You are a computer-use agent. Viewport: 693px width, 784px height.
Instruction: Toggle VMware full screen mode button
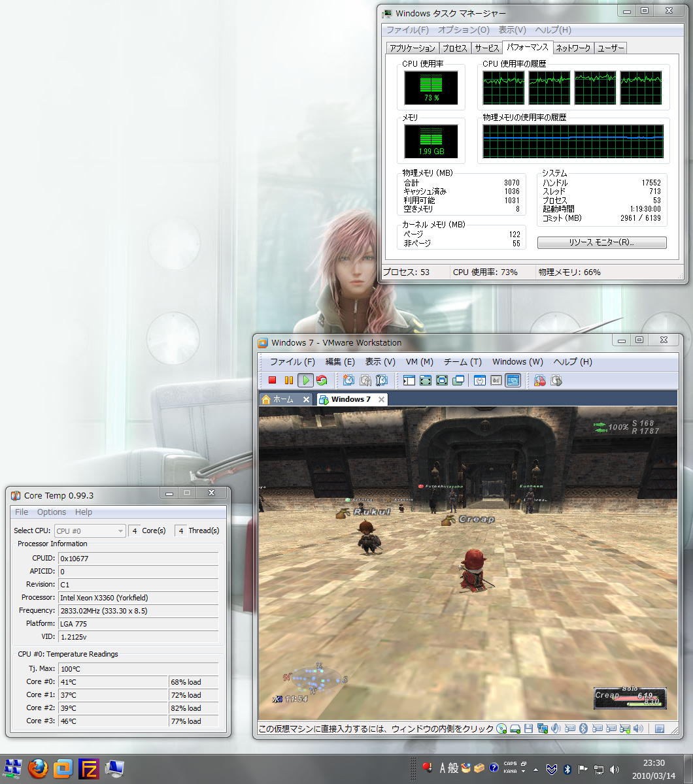426,380
